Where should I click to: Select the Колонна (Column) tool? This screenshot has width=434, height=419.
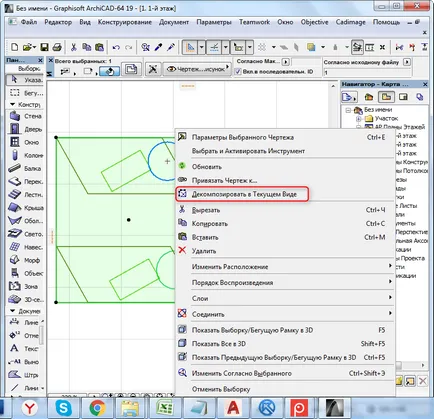[x=25, y=155]
